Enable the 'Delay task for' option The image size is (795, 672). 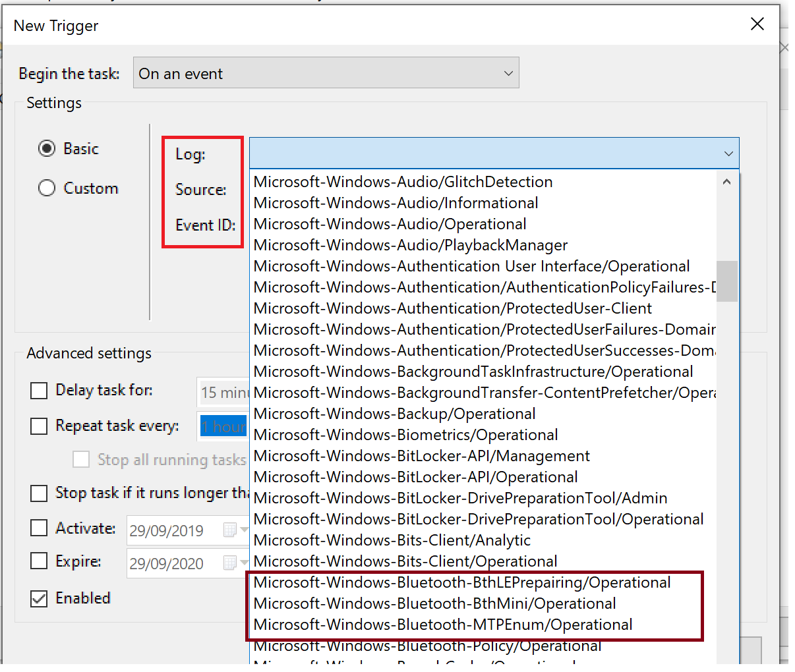click(x=38, y=390)
